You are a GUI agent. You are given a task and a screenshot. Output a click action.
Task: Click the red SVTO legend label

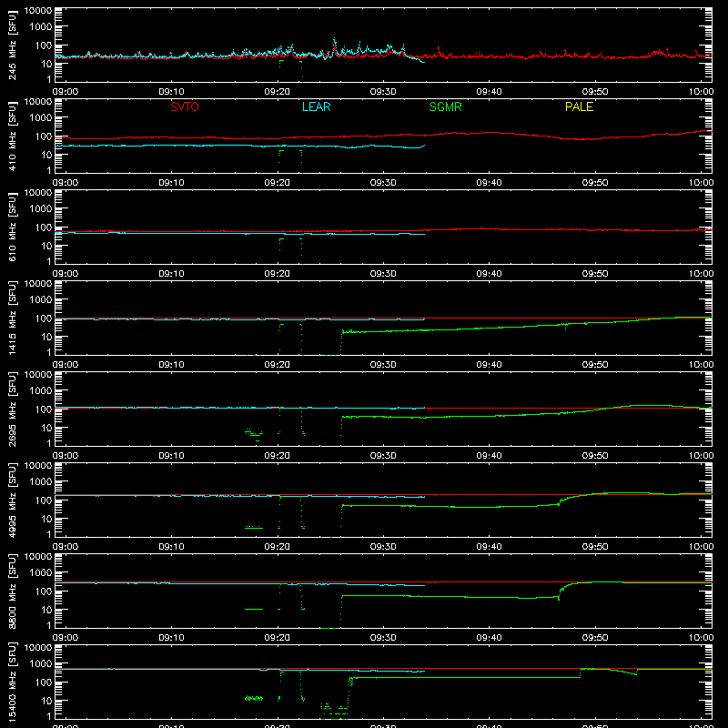(185, 106)
